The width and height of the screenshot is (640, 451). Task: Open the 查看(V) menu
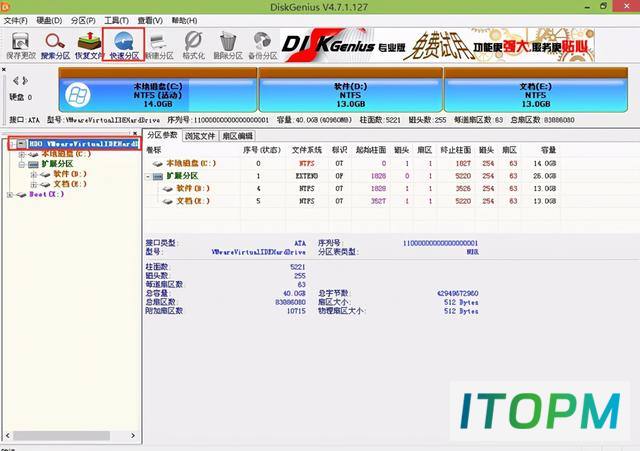point(150,20)
